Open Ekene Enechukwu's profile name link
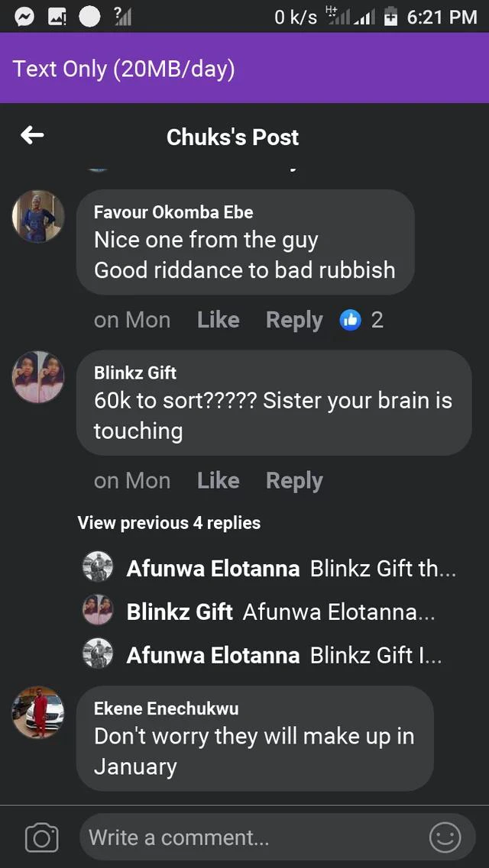The width and height of the screenshot is (489, 868). pos(166,708)
